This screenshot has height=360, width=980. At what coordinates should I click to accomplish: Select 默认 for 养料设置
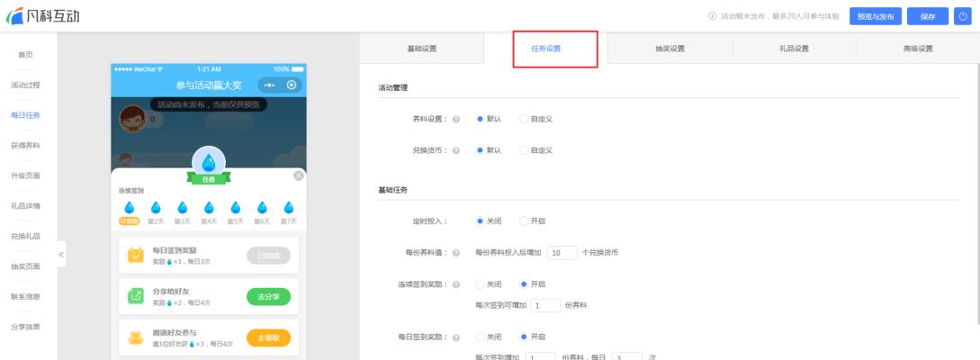coord(480,119)
